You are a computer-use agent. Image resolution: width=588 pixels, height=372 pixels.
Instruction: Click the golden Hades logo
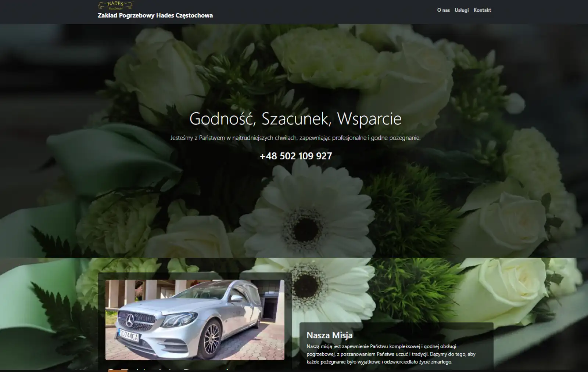(x=115, y=5)
